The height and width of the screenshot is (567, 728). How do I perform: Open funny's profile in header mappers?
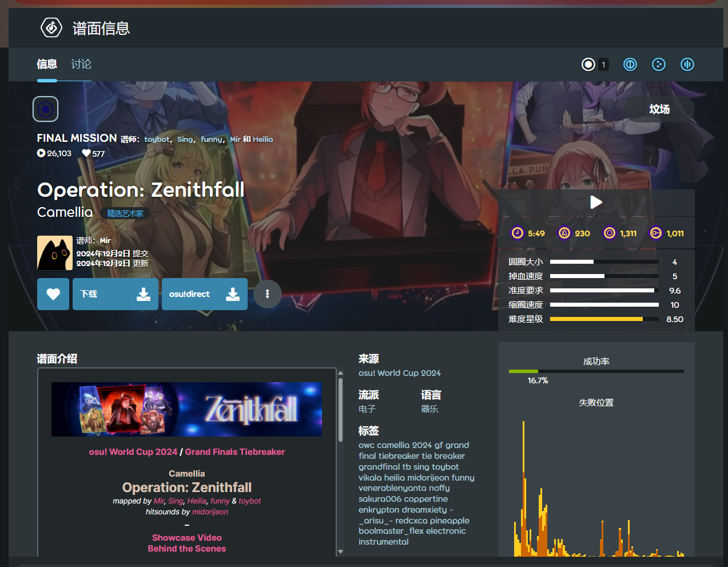(x=212, y=139)
